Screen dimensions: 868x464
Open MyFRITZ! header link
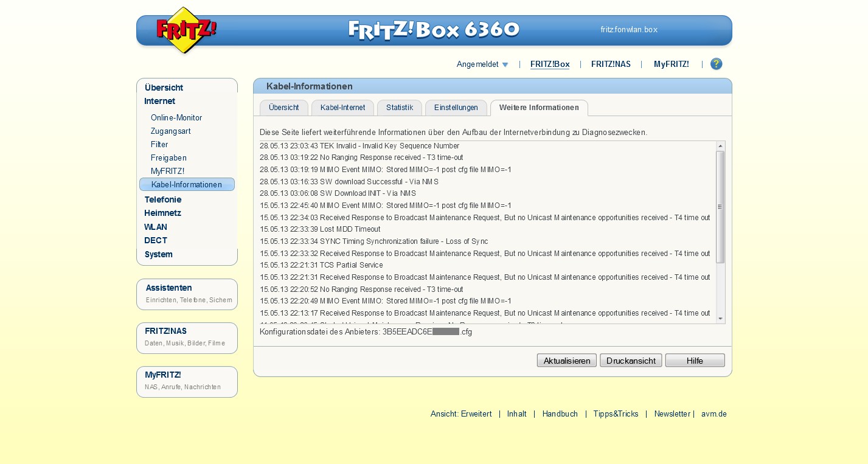[672, 64]
